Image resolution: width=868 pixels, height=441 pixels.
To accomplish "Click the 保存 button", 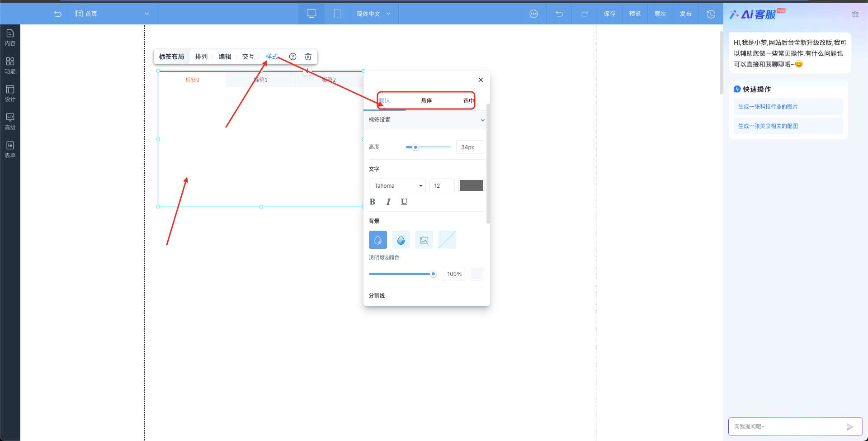I will 609,14.
